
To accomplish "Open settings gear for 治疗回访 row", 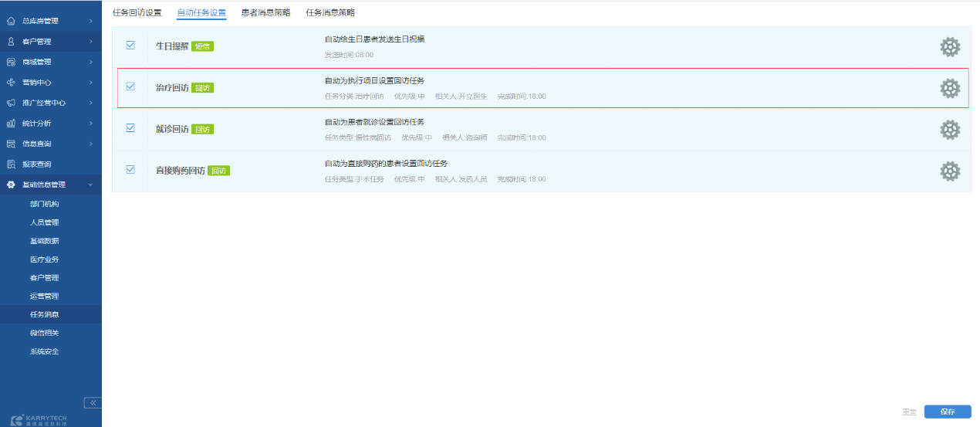I will click(x=950, y=88).
